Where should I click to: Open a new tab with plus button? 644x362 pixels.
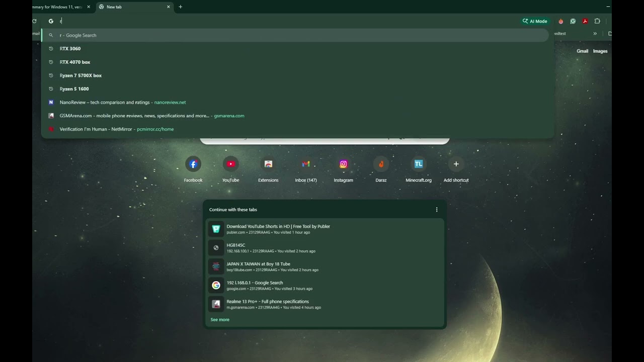coord(181,7)
